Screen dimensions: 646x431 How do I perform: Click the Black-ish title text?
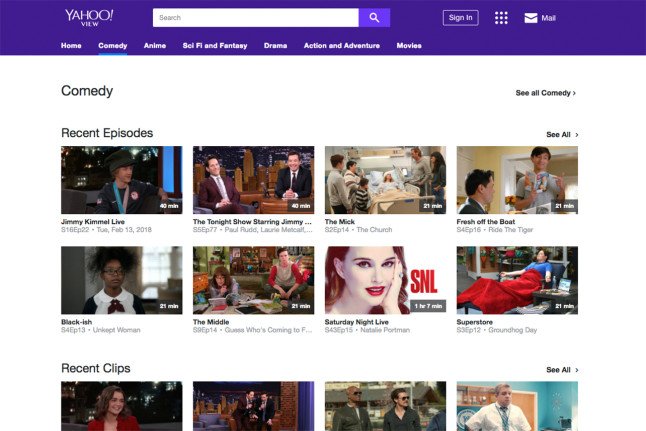pos(76,322)
